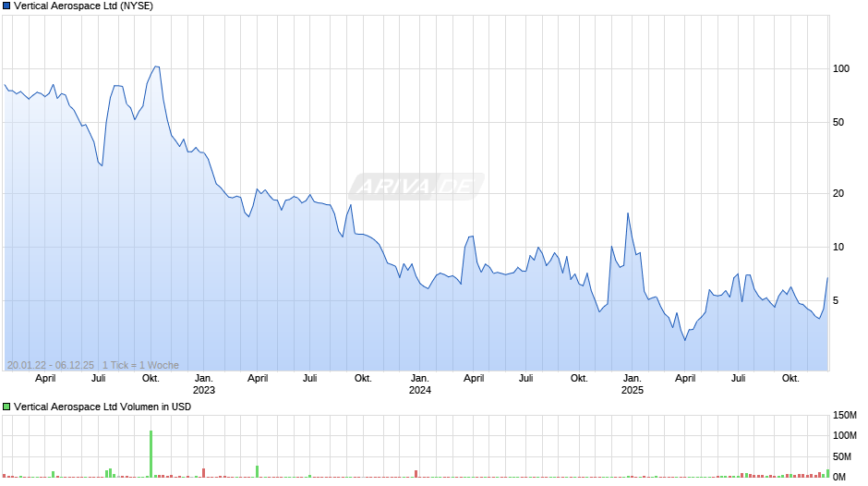Click the 5 price axis label
The height and width of the screenshot is (486, 868).
[836, 301]
